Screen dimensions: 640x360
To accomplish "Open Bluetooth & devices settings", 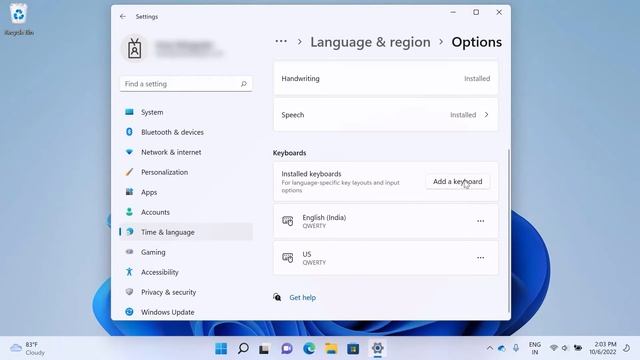I will pyautogui.click(x=186, y=132).
